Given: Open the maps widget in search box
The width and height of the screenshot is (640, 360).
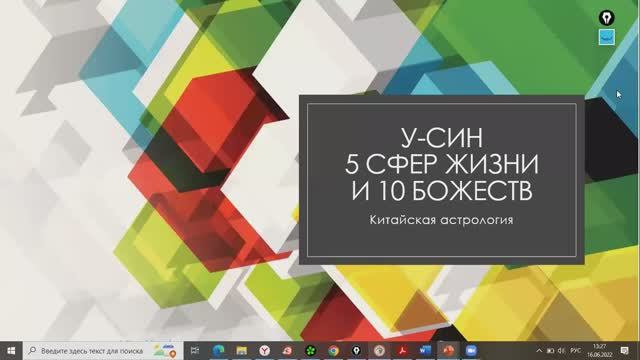Looking at the screenshot, I should pos(164,351).
